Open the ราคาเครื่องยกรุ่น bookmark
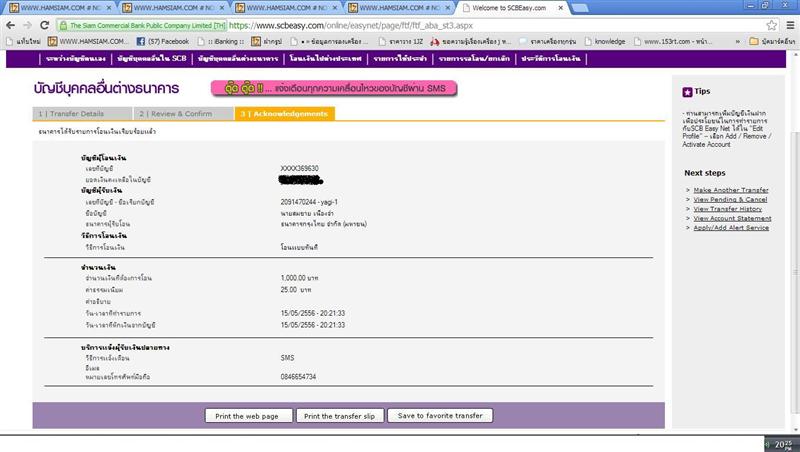 (x=547, y=41)
